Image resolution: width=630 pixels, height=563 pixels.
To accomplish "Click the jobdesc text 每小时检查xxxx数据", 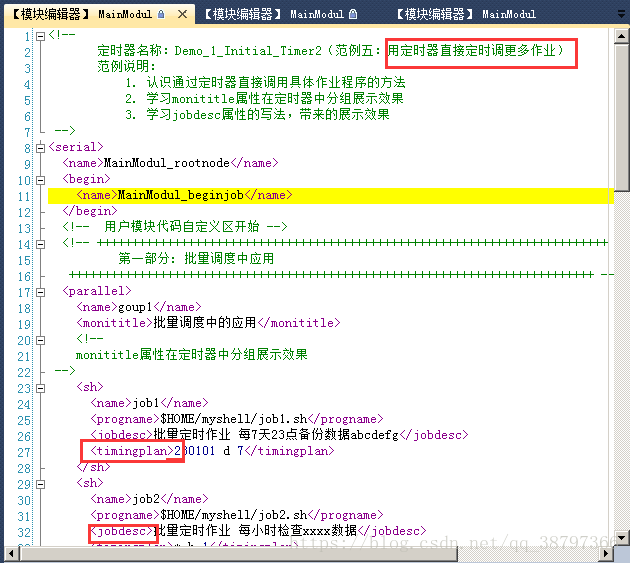I will click(x=297, y=531).
